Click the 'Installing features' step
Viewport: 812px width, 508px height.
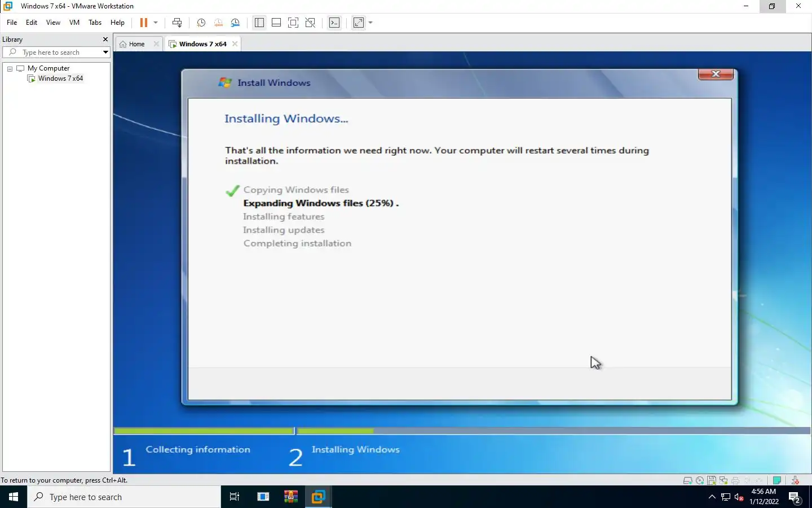tap(284, 217)
